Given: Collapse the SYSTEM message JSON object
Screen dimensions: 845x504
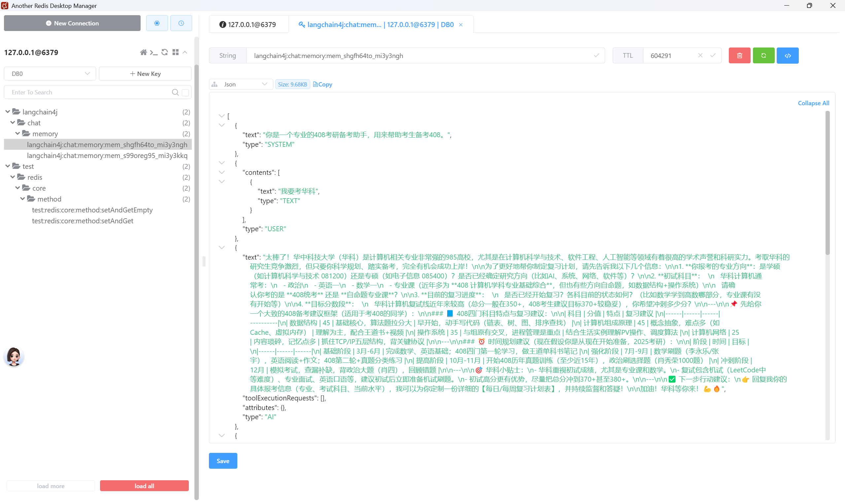Looking at the screenshot, I should click(x=221, y=125).
